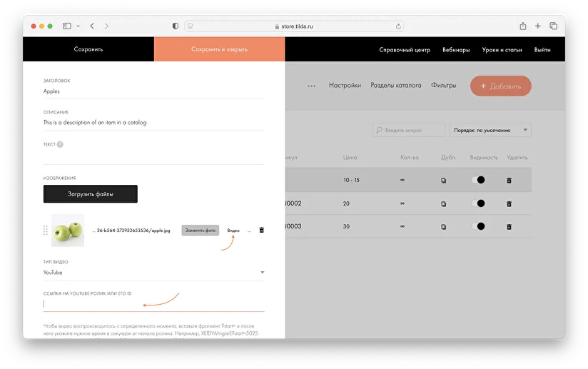This screenshot has height=369, width=588.
Task: Toggle visibility of product priced 30
Action: point(478,226)
